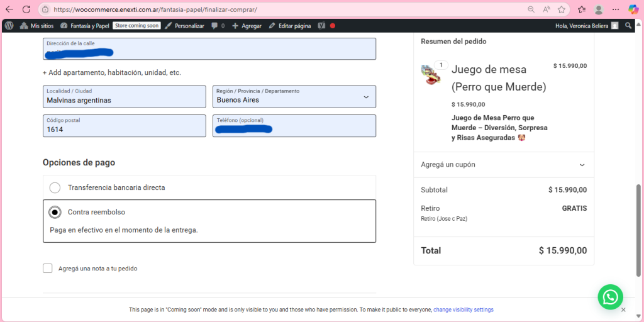Open the comments bubble in admin bar
Viewport: 644px width, 322px height.
coord(218,26)
